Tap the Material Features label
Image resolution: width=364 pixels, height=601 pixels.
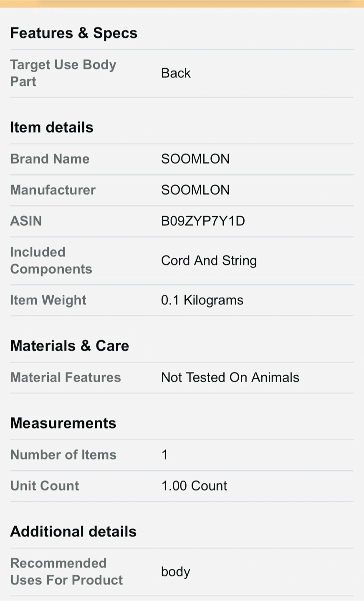[66, 377]
